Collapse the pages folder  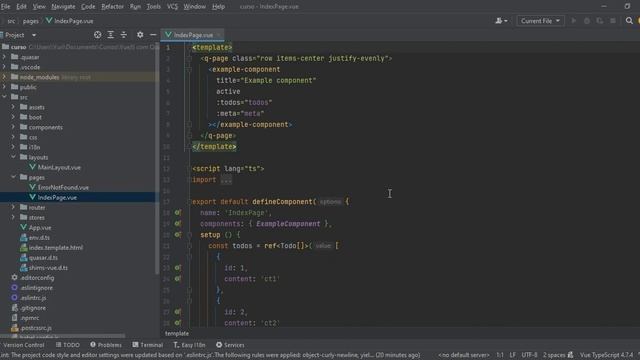coord(13,177)
